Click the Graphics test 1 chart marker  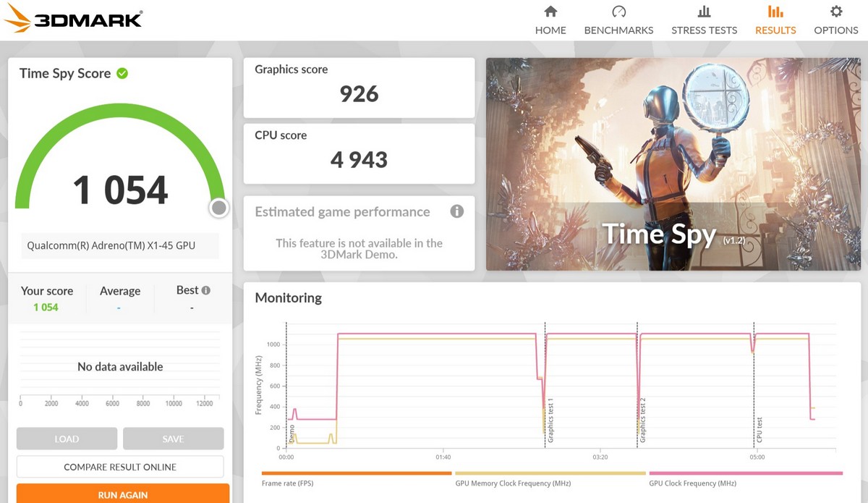(x=550, y=420)
